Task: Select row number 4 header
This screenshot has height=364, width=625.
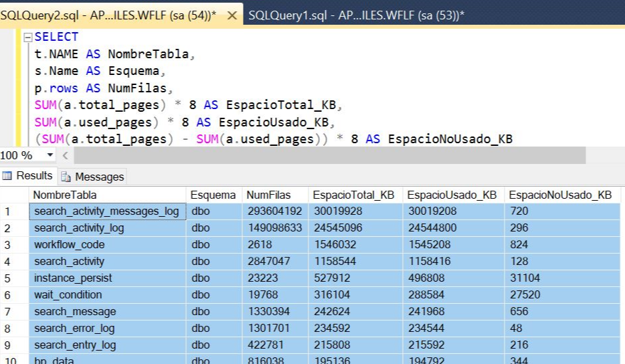Action: click(x=14, y=262)
